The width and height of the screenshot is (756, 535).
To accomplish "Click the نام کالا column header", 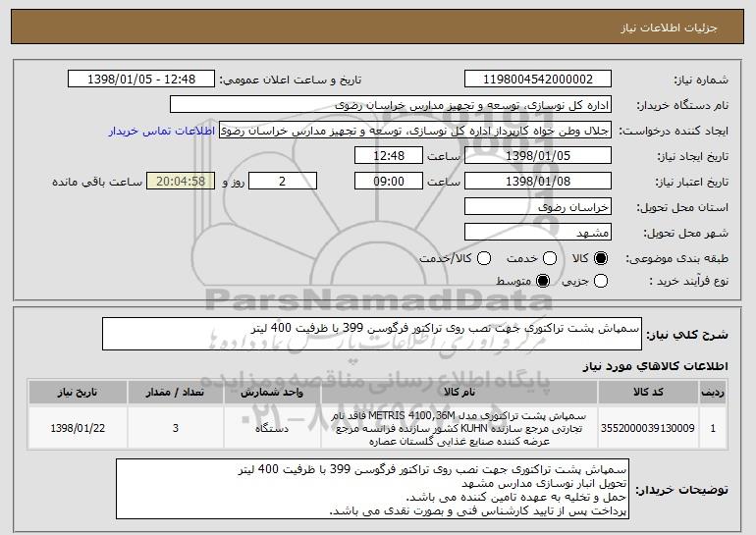I will [x=459, y=393].
